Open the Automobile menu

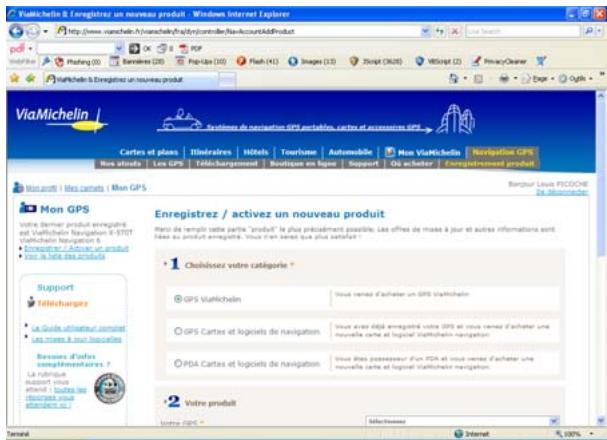tap(350, 152)
